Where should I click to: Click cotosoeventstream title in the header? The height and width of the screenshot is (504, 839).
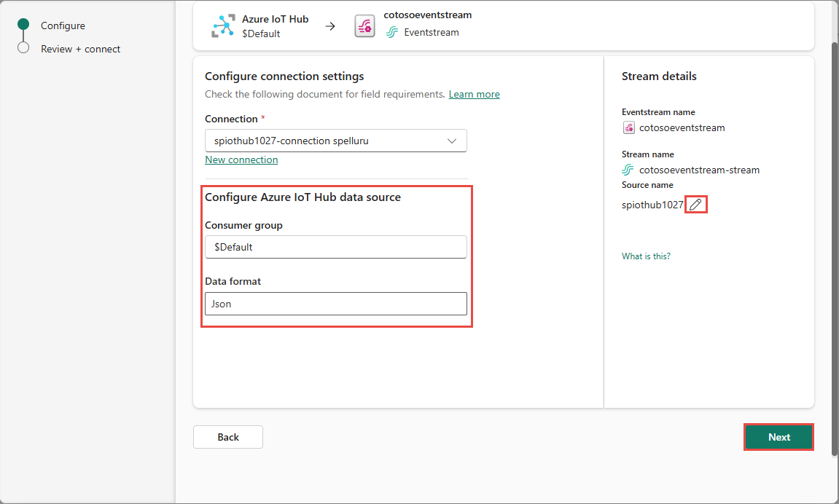pyautogui.click(x=428, y=15)
